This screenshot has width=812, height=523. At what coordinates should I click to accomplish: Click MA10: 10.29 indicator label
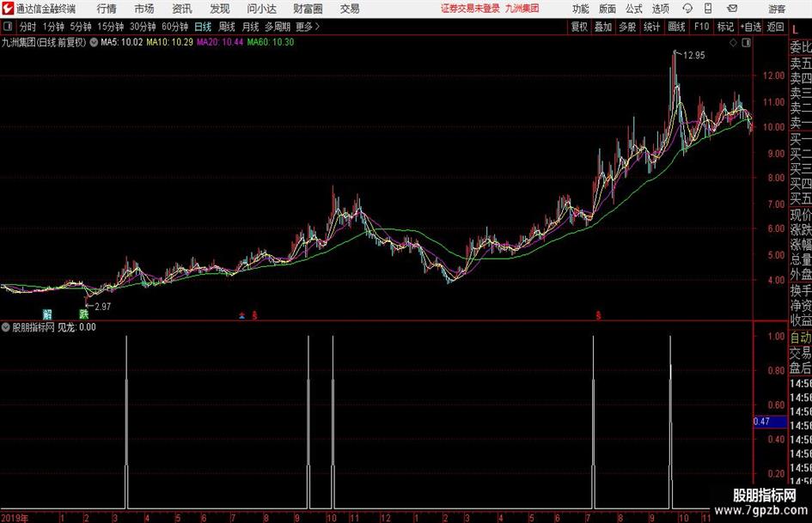[169, 42]
